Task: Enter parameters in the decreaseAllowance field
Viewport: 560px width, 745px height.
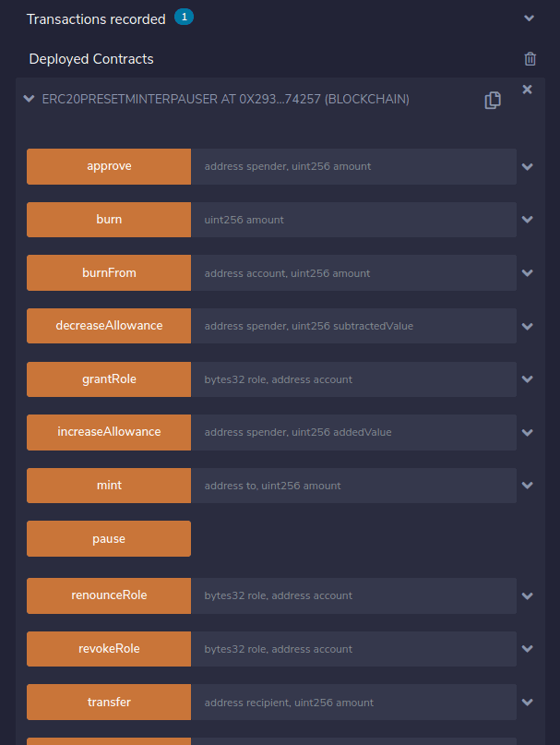Action: [353, 326]
